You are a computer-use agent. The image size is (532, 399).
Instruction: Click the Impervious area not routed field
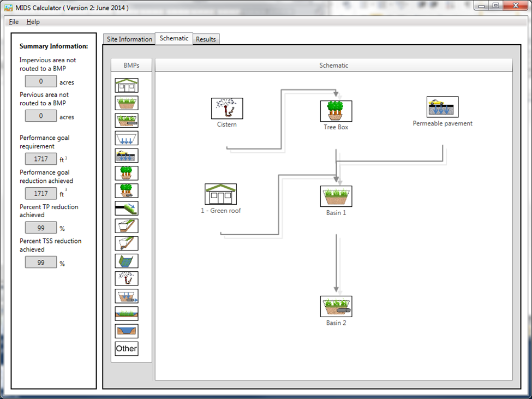(x=41, y=82)
